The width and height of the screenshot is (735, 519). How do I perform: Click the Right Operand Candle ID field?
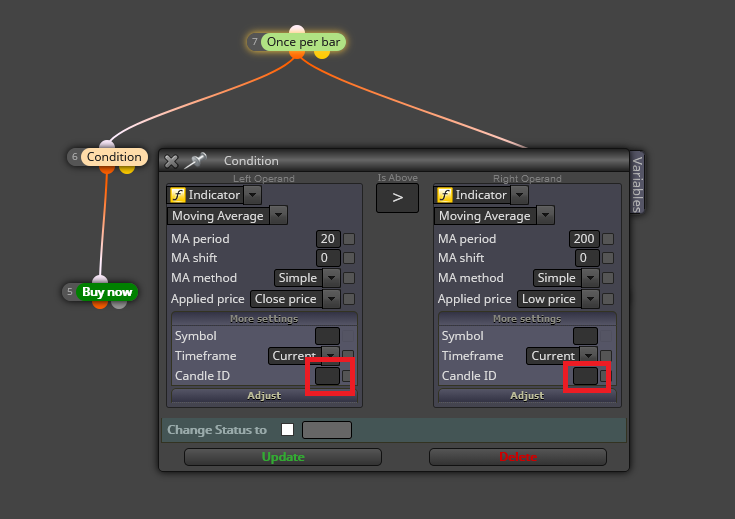click(585, 376)
